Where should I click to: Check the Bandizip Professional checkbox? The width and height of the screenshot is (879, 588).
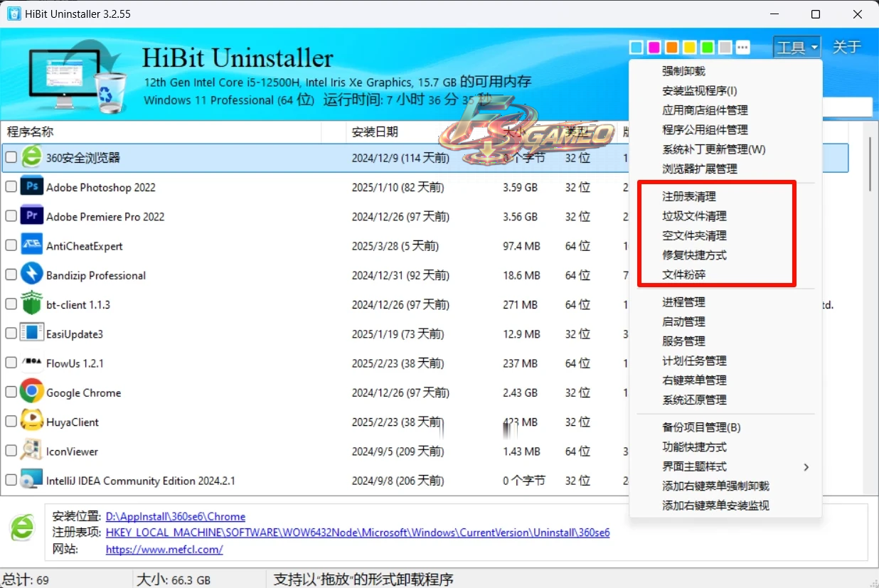coord(11,275)
